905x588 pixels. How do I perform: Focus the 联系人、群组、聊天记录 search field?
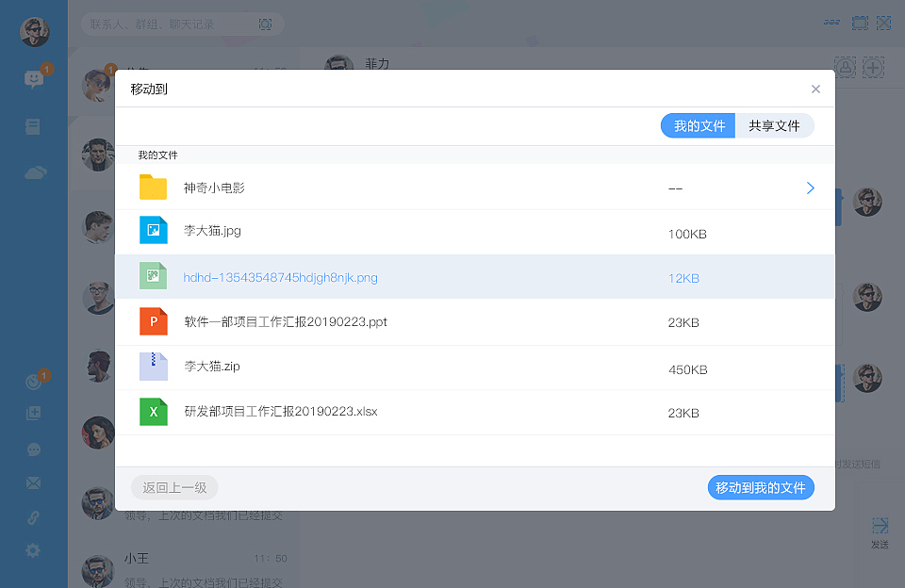(182, 24)
